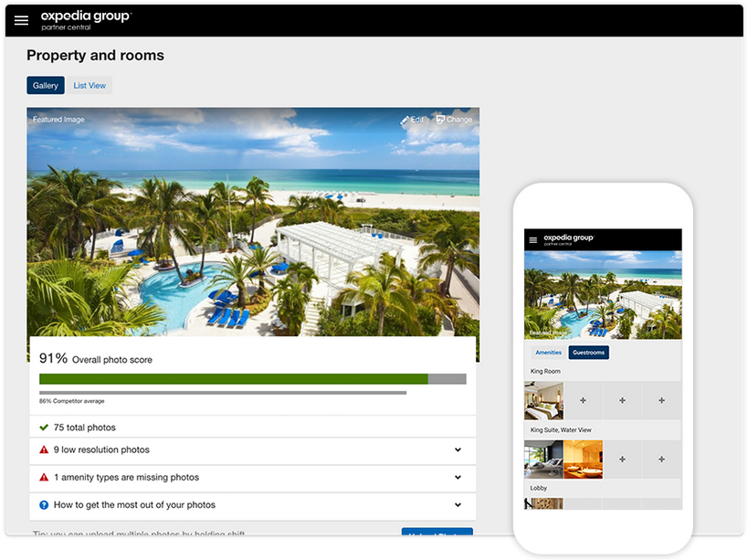Viewport: 748px width, 560px height.
Task: Click the Expedia Group logo in the desktop header
Action: [x=86, y=20]
